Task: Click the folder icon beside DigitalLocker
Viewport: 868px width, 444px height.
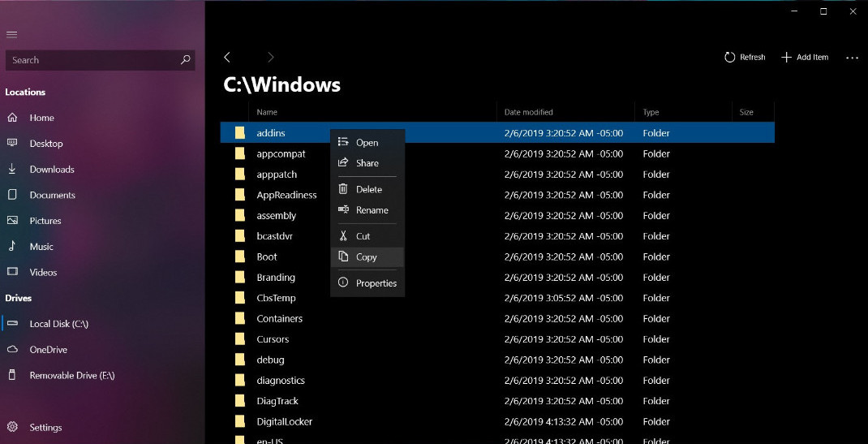Action: click(x=239, y=421)
